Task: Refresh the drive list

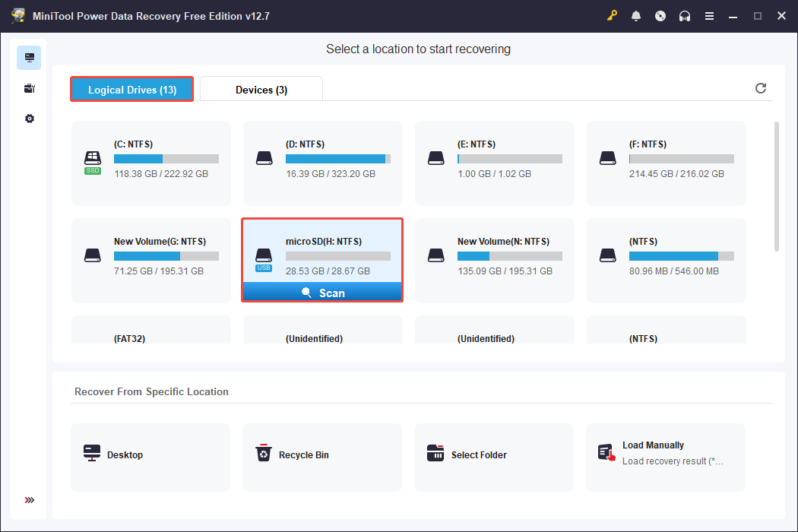Action: click(x=761, y=88)
